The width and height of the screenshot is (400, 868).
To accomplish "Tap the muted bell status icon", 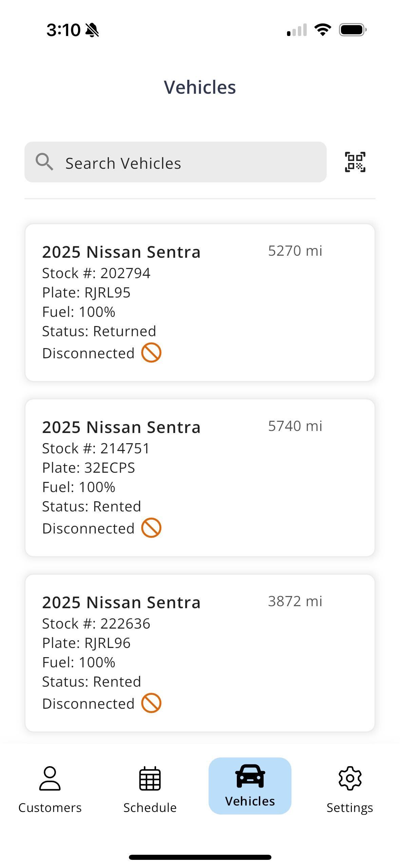I will [92, 30].
